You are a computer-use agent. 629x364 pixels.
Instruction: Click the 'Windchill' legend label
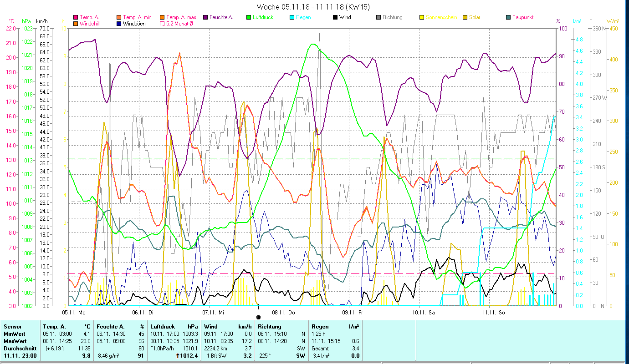click(90, 23)
